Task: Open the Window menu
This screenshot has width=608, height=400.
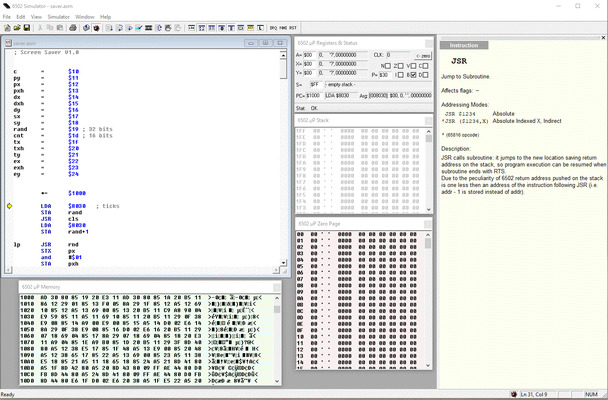Action: click(85, 17)
